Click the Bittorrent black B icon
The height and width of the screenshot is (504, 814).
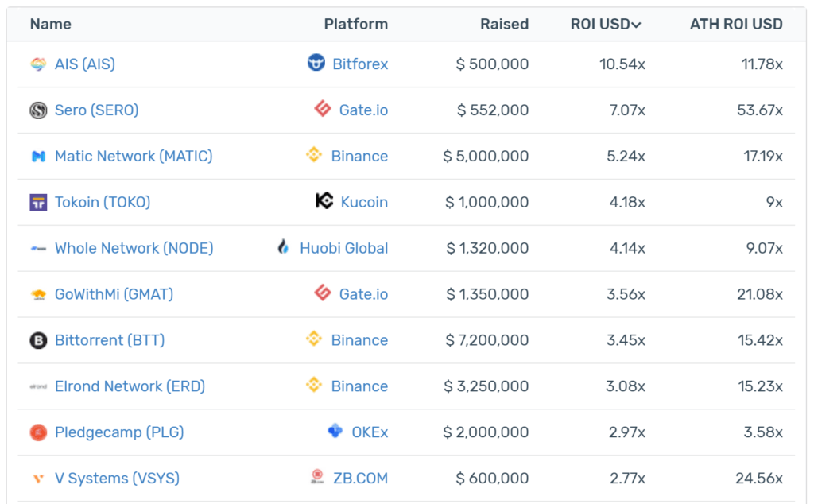pos(38,340)
